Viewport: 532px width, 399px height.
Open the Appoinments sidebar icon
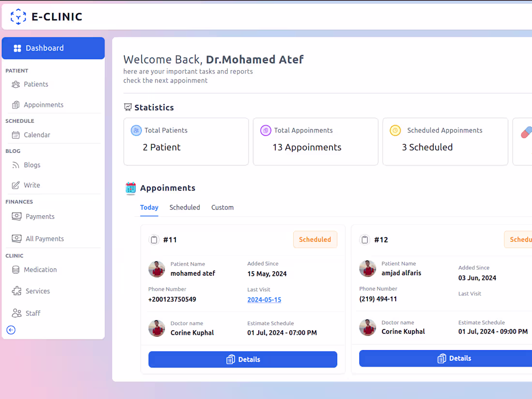tap(16, 104)
